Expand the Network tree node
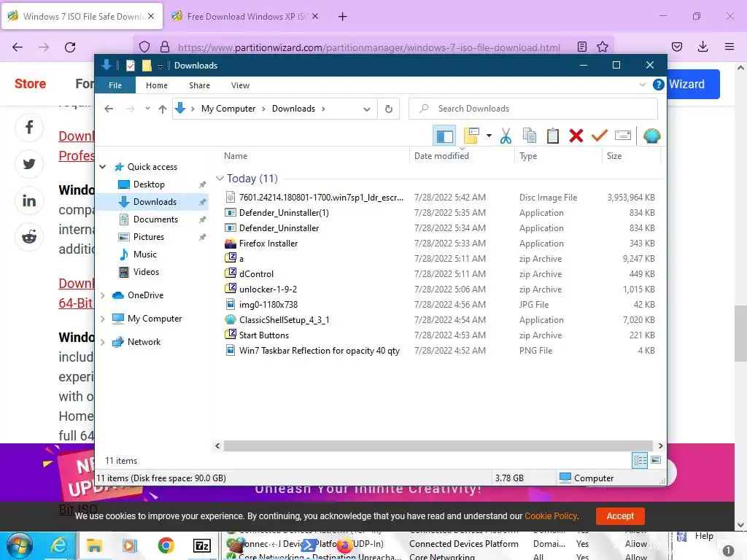 (102, 342)
